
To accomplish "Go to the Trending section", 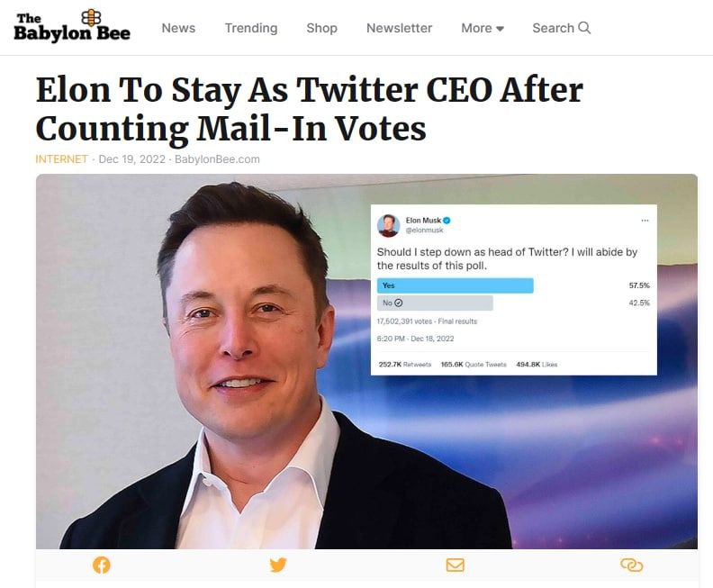I will tap(250, 28).
